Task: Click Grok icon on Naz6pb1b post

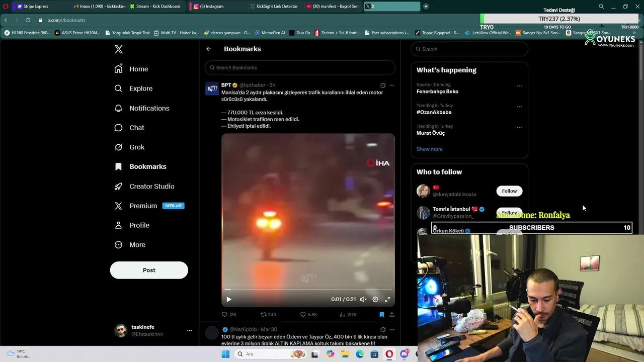Action: 383,330
